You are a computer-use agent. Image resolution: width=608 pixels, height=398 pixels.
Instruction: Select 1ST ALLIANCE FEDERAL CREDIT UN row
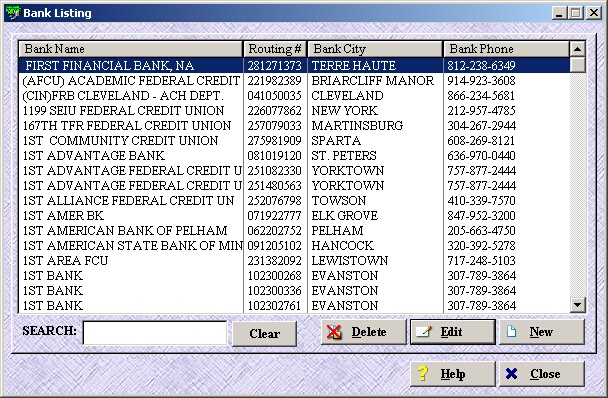(x=294, y=201)
